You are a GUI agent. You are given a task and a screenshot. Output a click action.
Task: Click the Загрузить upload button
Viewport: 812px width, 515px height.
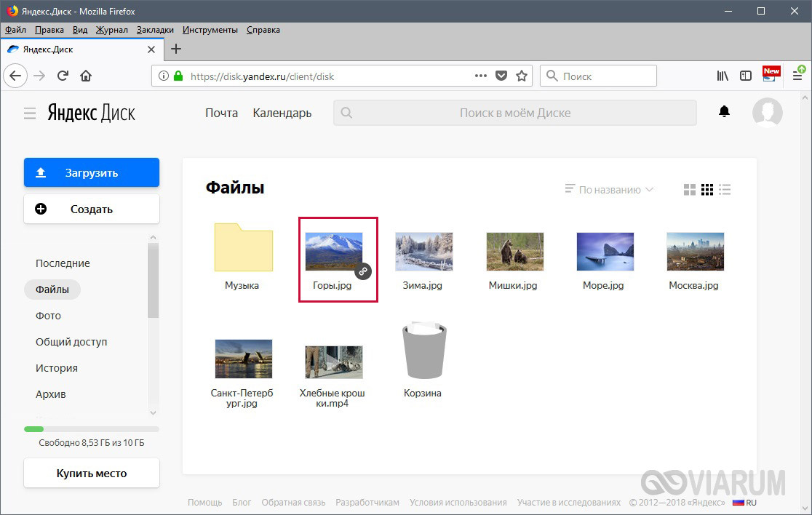point(92,172)
